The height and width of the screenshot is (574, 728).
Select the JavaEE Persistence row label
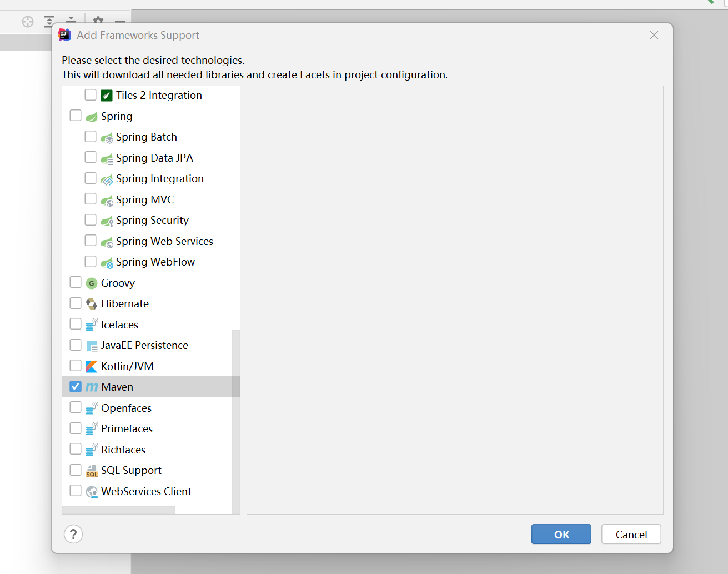(x=144, y=345)
